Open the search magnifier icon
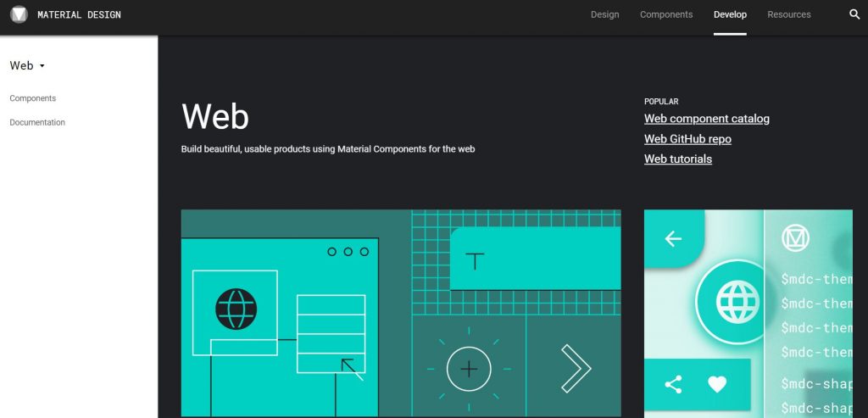This screenshot has height=418, width=868. [x=854, y=15]
